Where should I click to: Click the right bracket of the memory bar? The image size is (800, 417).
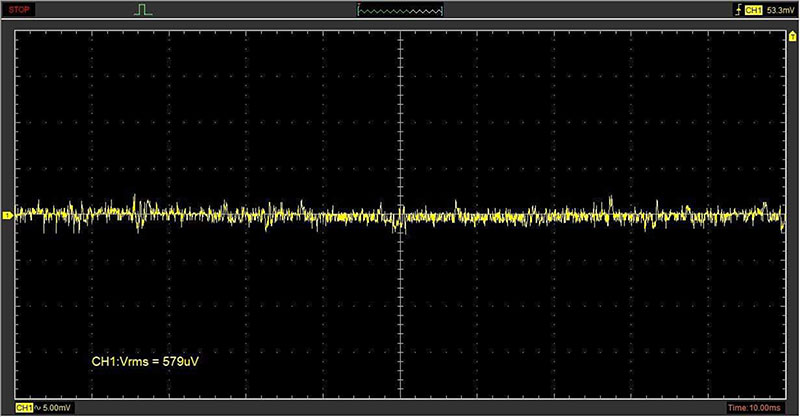tap(442, 10)
